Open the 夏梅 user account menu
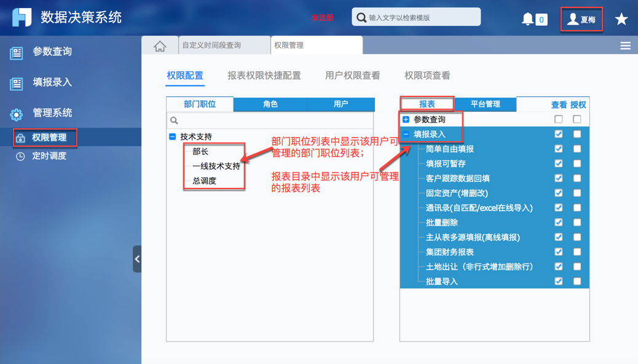This screenshot has width=638, height=364. (581, 19)
